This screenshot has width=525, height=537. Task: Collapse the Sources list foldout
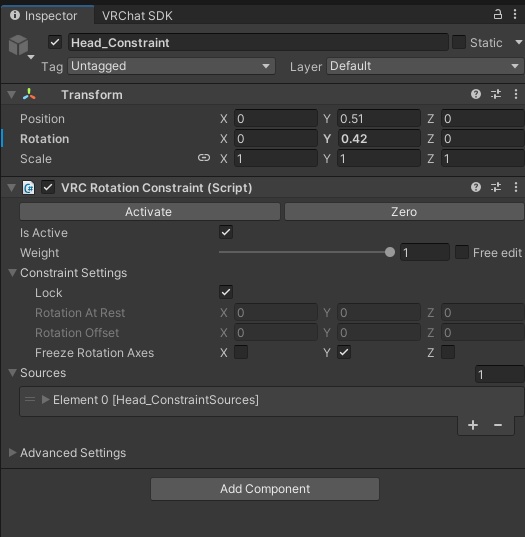(12, 373)
